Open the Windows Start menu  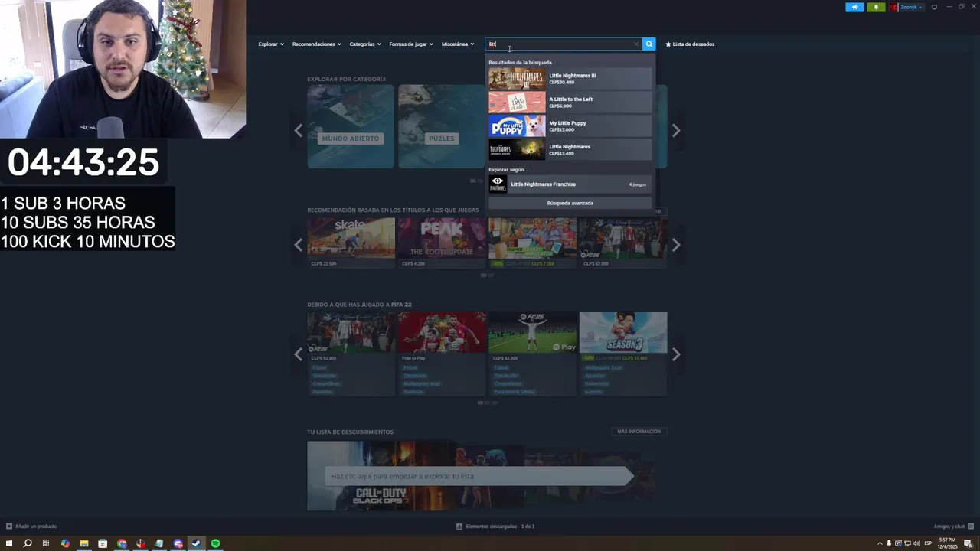(x=9, y=543)
